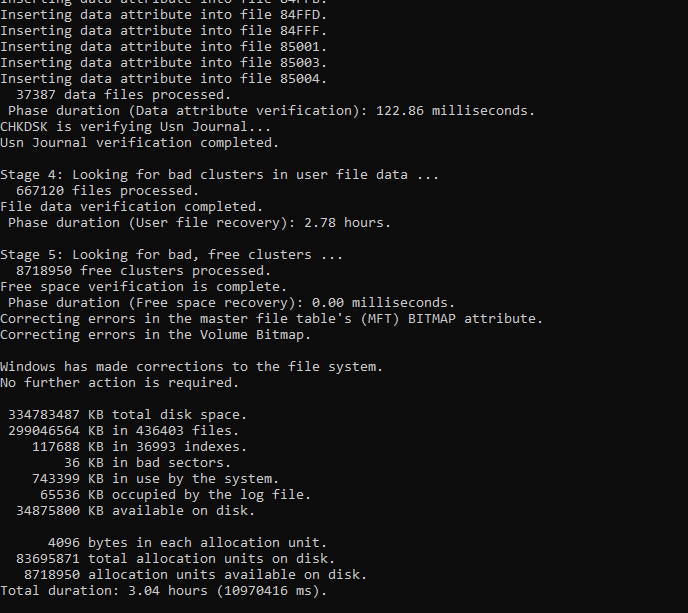The height and width of the screenshot is (613, 688).
Task: Click the 'Usn Journal verification completed' line
Action: click(x=140, y=143)
